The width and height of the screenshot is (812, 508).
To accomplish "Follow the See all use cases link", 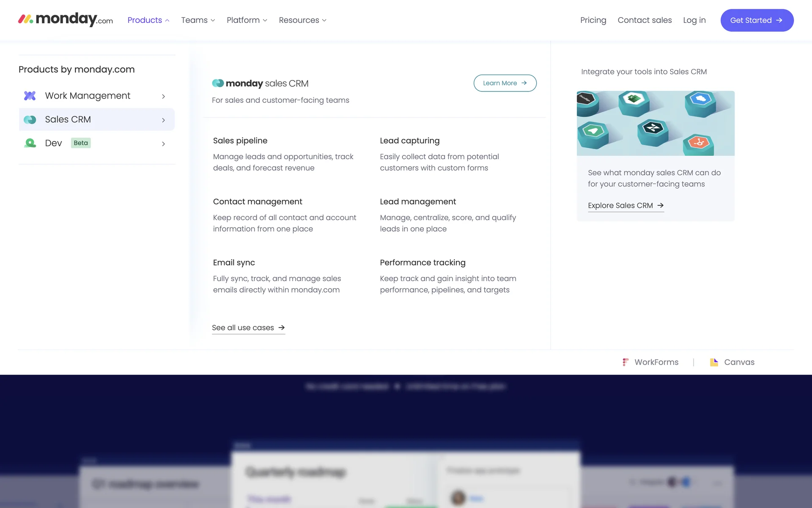I will coord(248,328).
